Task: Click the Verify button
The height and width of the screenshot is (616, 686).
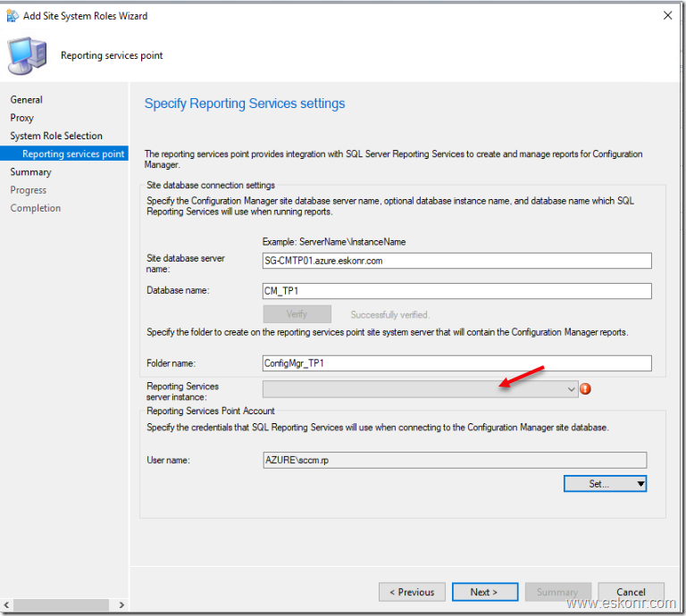Action: pyautogui.click(x=297, y=314)
